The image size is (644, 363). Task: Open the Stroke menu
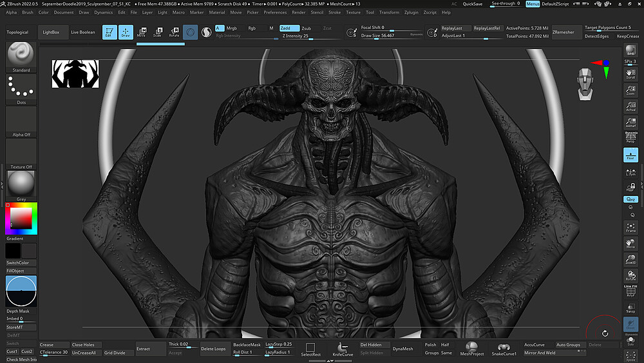click(x=334, y=12)
